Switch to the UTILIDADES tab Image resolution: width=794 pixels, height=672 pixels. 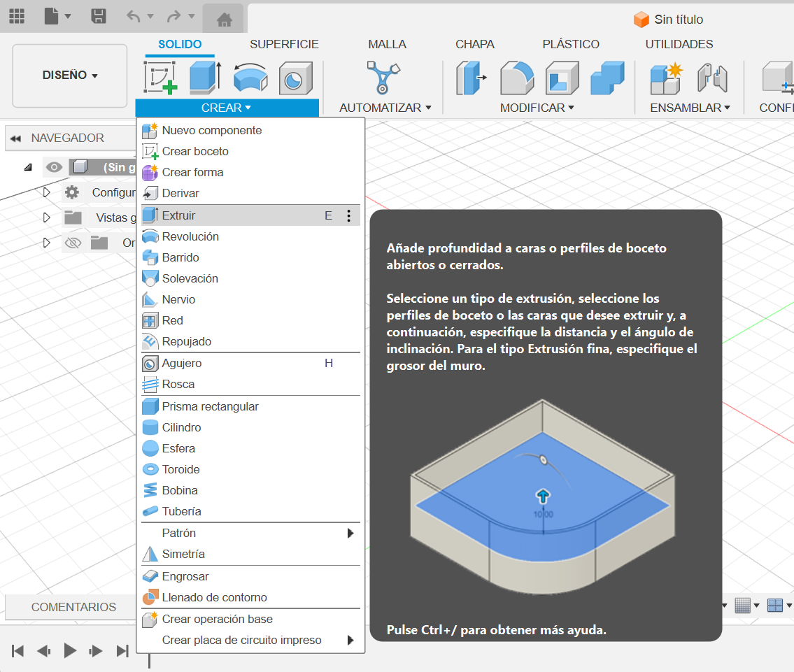click(x=679, y=45)
